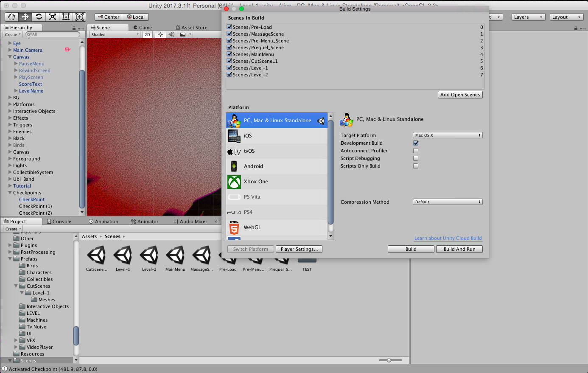588x373 pixels.
Task: Click Build And Run button
Action: (459, 249)
